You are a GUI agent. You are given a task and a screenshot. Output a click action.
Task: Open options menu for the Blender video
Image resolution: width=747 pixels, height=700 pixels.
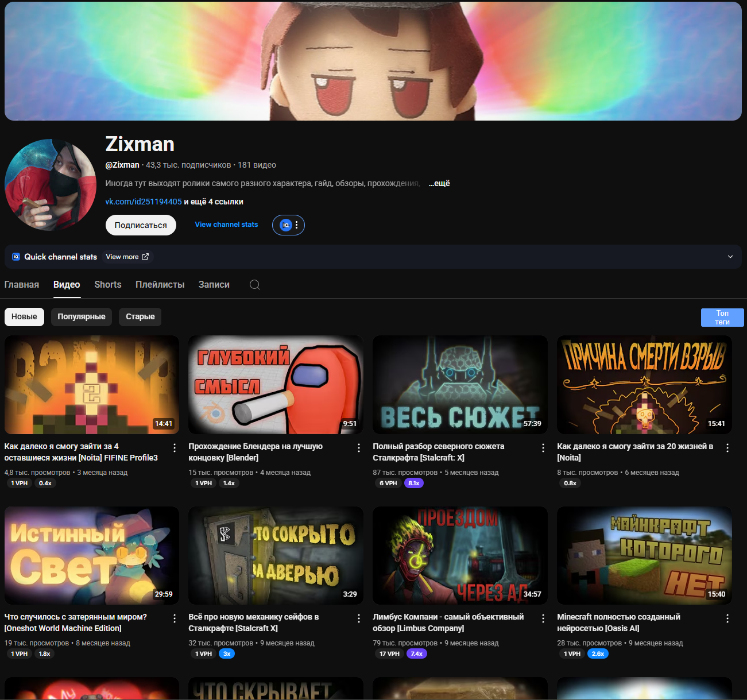pyautogui.click(x=359, y=448)
